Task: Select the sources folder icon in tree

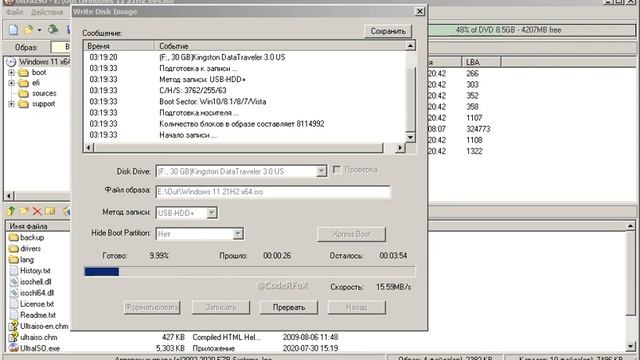Action: (24, 93)
